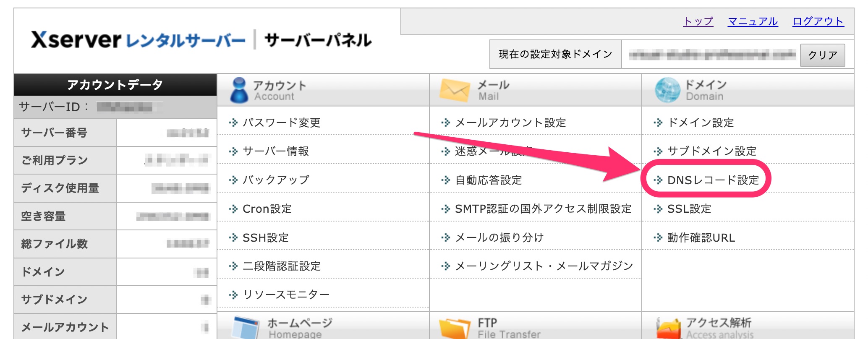Open DNSレコード設定
The image size is (868, 339).
coord(713,180)
